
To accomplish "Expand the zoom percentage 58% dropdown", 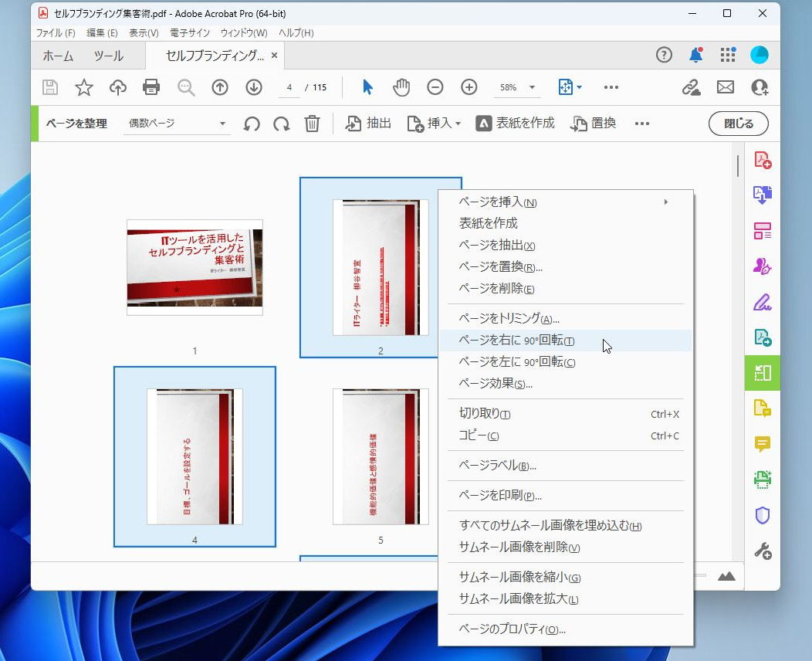I will click(532, 87).
